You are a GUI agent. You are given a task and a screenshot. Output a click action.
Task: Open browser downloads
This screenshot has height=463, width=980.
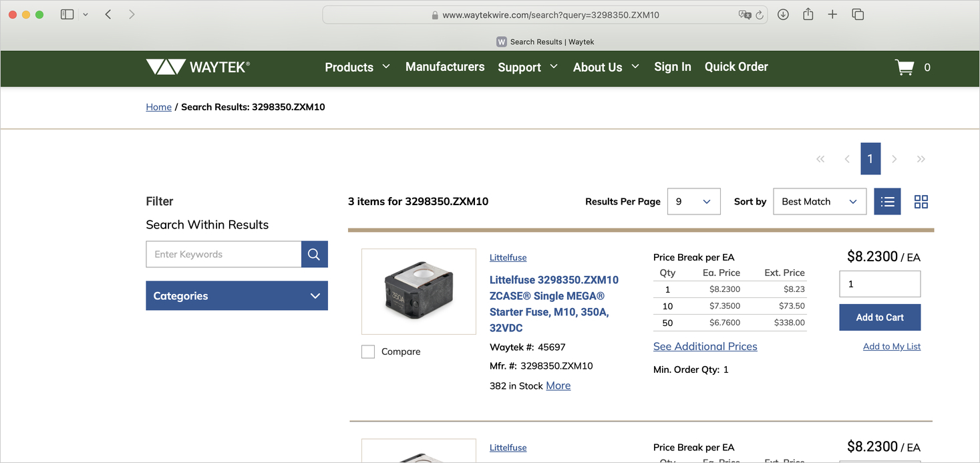[782, 13]
